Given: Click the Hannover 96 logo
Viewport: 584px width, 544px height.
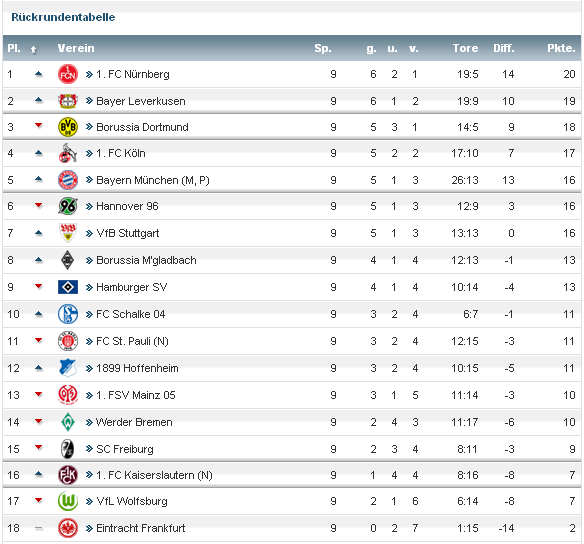Looking at the screenshot, I should coord(68,206).
